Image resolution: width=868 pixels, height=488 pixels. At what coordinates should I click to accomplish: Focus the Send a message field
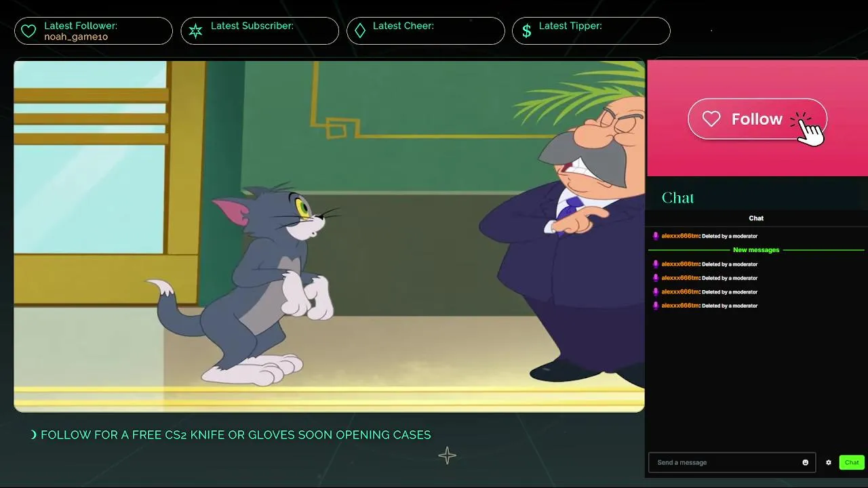coord(732,462)
